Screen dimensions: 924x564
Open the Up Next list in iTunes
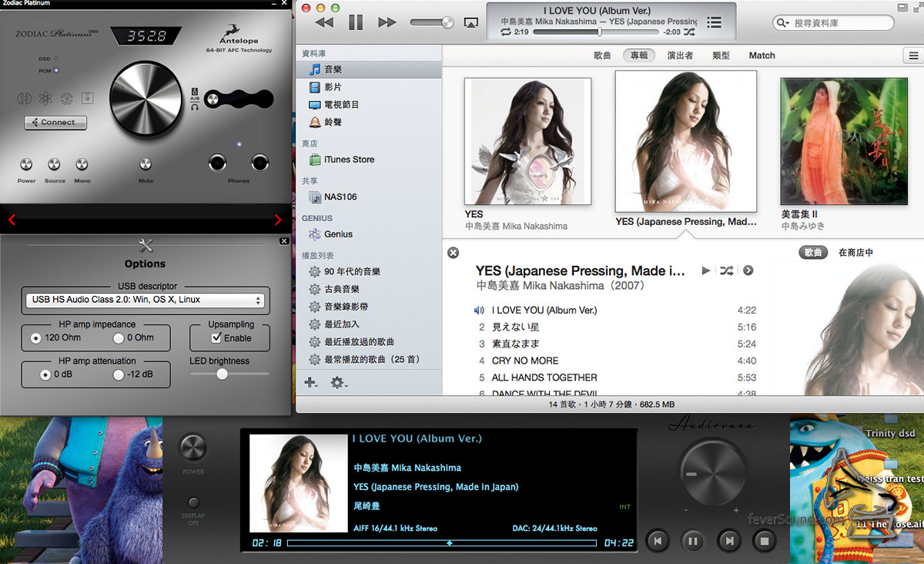[x=715, y=23]
